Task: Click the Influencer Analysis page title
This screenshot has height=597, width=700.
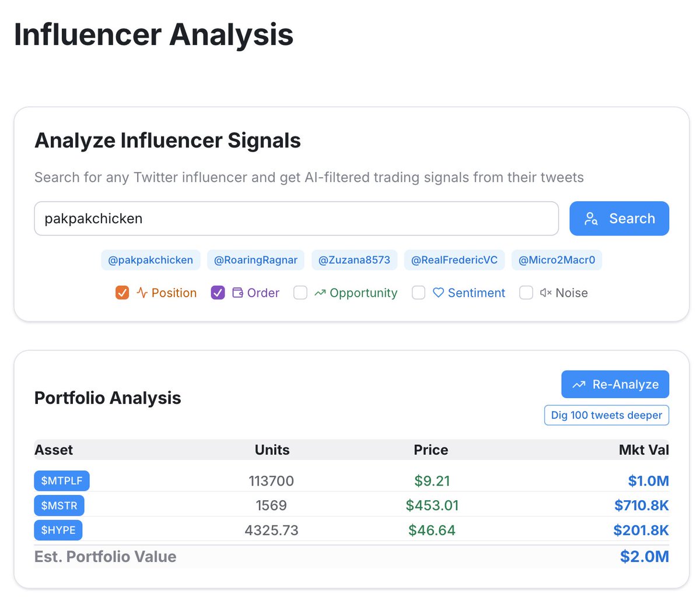Action: (x=153, y=34)
